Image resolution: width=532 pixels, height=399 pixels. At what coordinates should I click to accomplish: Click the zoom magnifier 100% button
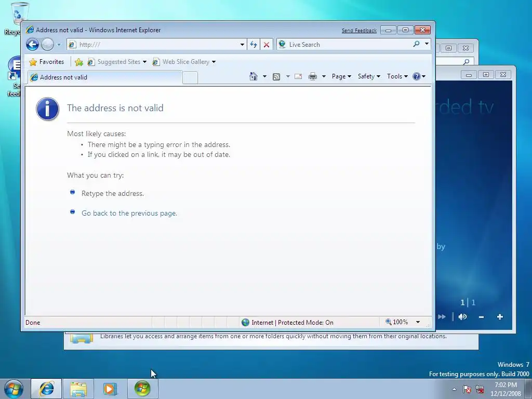click(x=396, y=322)
